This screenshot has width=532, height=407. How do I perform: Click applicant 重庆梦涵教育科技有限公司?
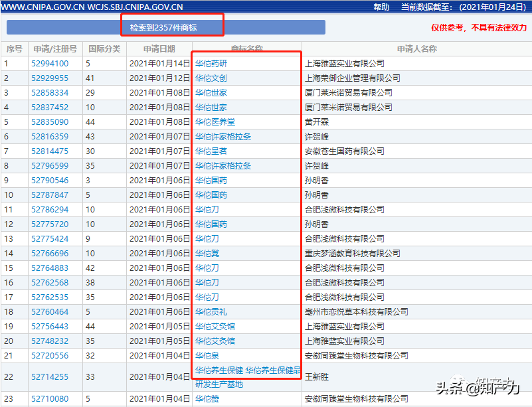tap(353, 253)
